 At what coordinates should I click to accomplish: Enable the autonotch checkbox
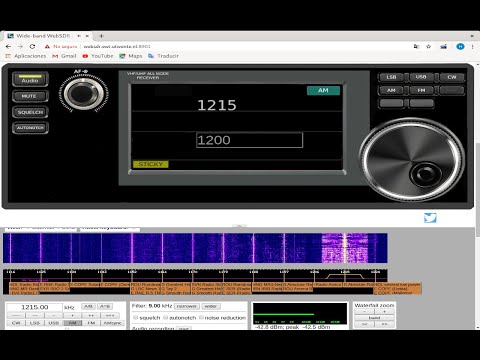(166, 318)
